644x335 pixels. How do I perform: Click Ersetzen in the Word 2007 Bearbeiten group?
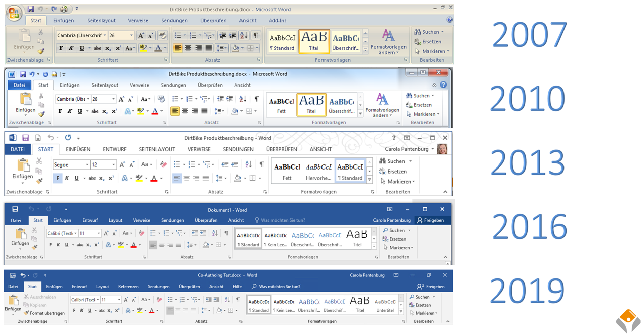pyautogui.click(x=428, y=42)
